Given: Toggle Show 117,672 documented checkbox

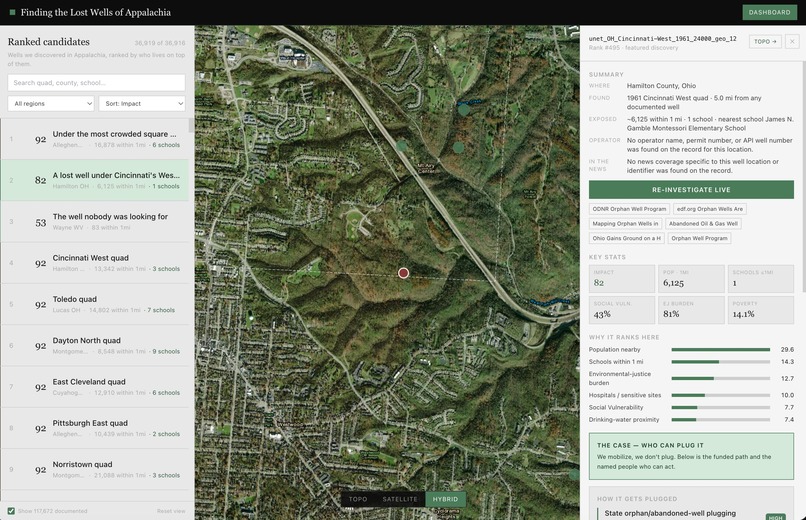Looking at the screenshot, I should pyautogui.click(x=11, y=511).
